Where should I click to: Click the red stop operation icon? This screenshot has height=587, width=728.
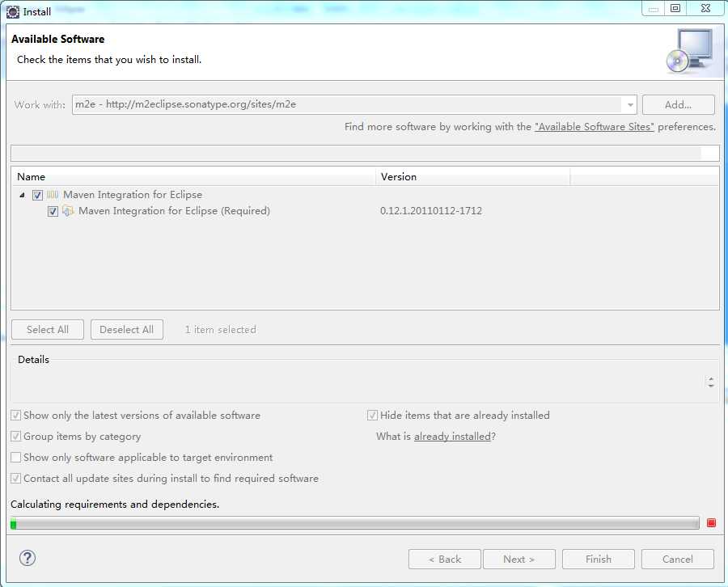tap(711, 523)
